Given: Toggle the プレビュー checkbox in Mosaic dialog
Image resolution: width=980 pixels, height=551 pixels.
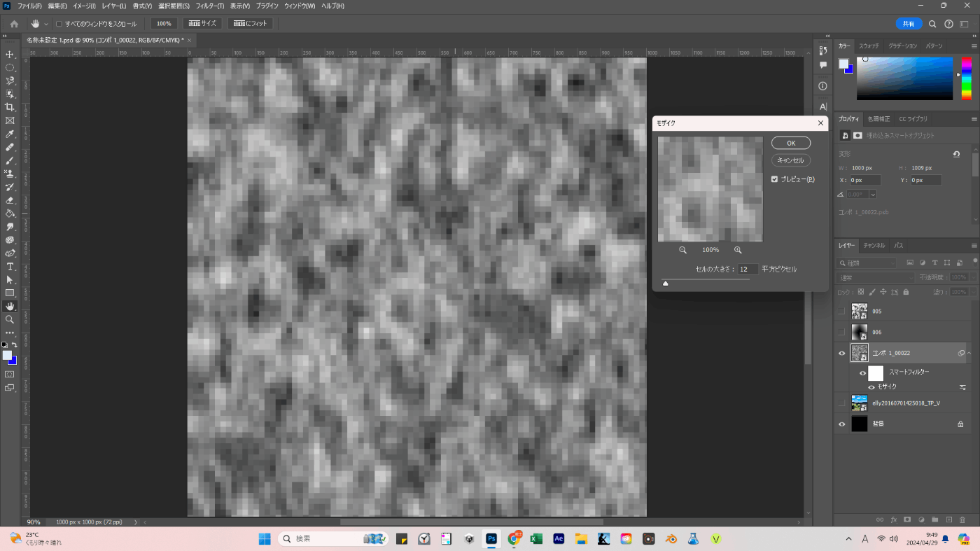Looking at the screenshot, I should coord(774,179).
